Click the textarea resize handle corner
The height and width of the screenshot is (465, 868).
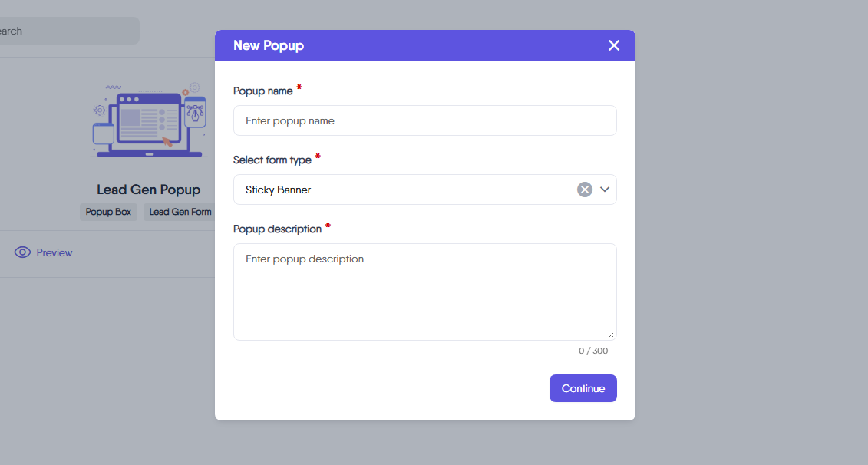point(611,335)
